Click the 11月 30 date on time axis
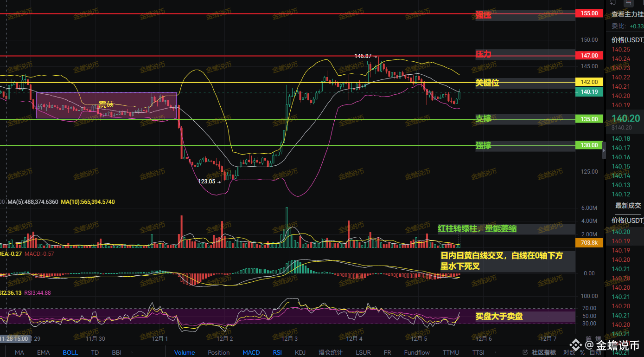 pos(95,338)
